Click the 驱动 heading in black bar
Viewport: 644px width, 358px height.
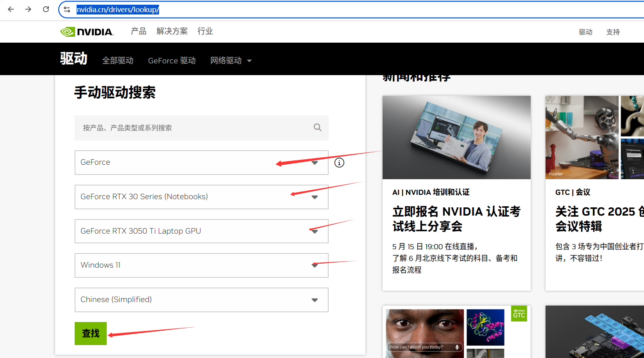click(x=73, y=59)
